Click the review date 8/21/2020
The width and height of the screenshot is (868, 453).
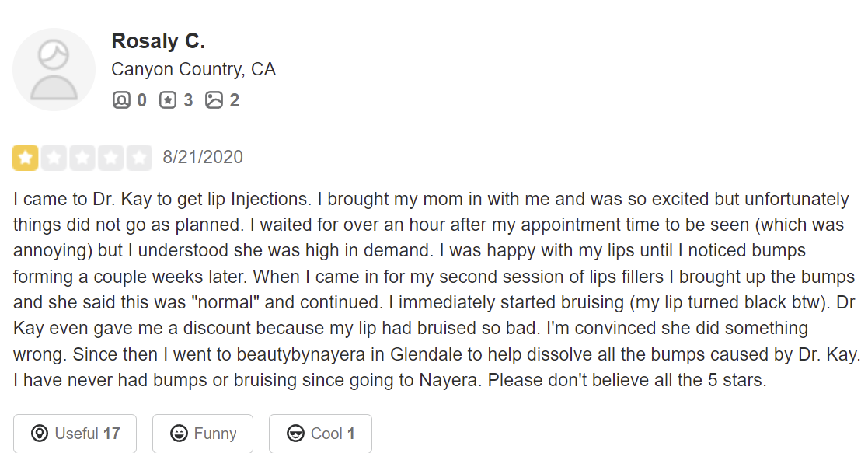click(203, 157)
